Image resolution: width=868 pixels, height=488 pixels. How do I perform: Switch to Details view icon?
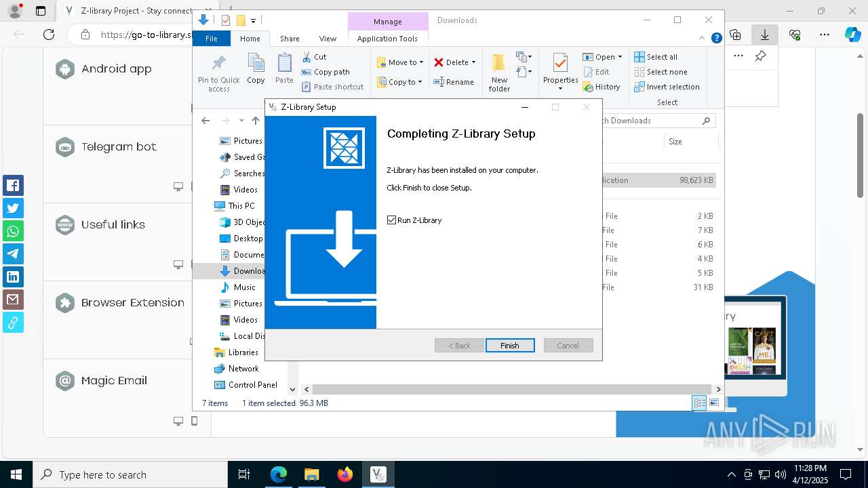[x=699, y=403]
